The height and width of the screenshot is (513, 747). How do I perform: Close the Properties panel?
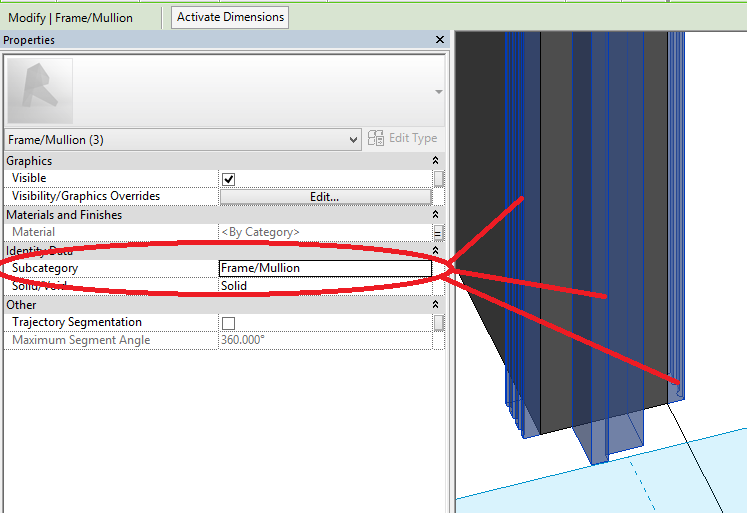pyautogui.click(x=440, y=40)
